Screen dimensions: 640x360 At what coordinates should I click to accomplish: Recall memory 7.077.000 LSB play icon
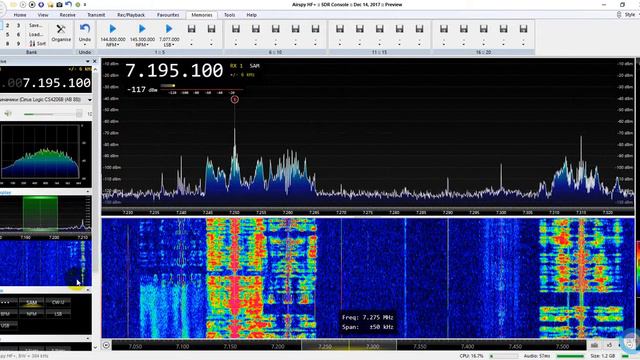tap(169, 29)
